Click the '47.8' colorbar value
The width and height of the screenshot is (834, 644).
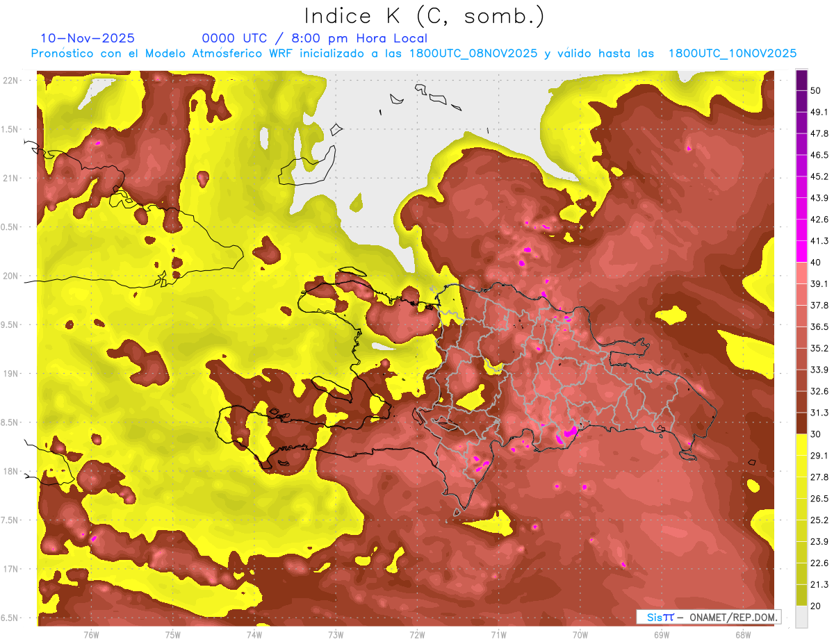pyautogui.click(x=820, y=133)
